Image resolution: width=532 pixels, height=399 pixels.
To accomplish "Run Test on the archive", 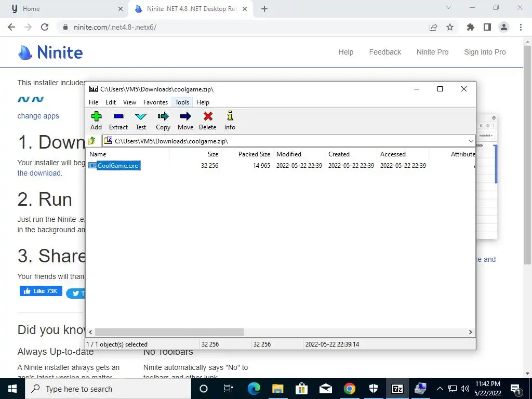I will (140, 121).
